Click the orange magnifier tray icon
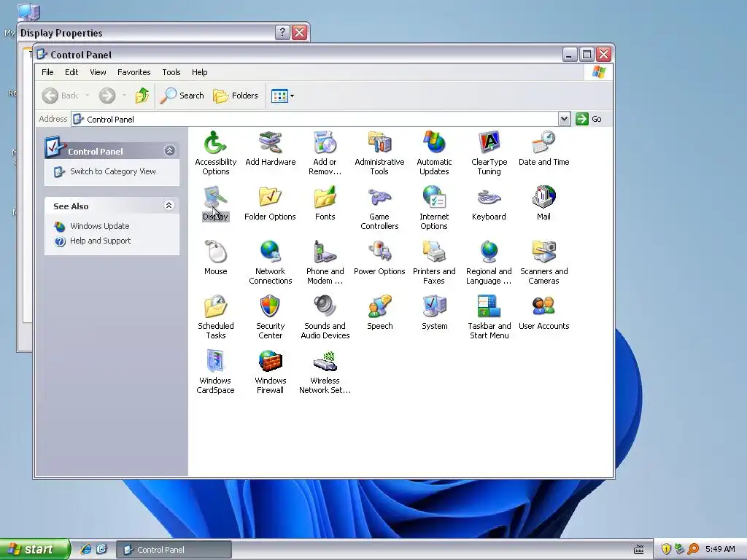The height and width of the screenshot is (560, 747). (693, 549)
